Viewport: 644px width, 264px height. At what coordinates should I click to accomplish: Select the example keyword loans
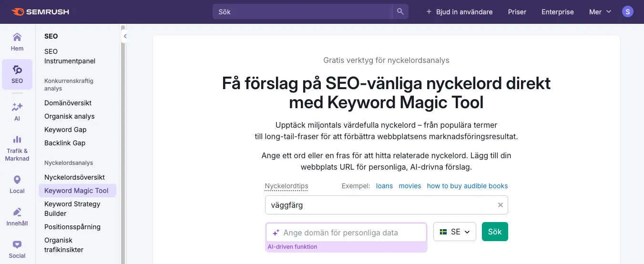pos(385,186)
